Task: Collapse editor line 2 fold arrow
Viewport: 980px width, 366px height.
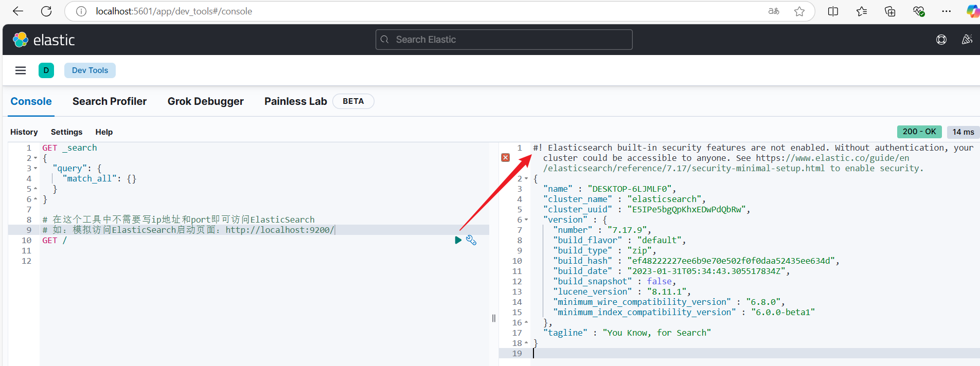Action: 35,158
